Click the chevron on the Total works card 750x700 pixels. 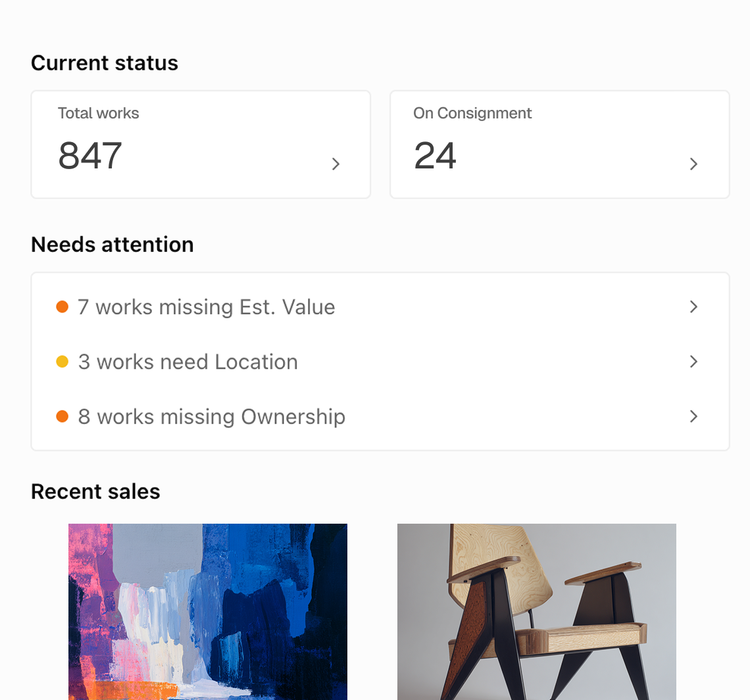point(336,164)
